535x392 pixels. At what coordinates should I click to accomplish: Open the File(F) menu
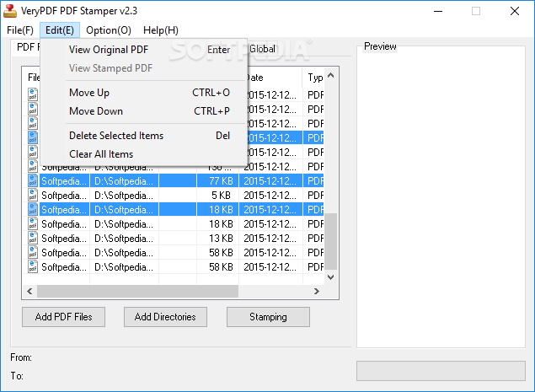pos(20,30)
